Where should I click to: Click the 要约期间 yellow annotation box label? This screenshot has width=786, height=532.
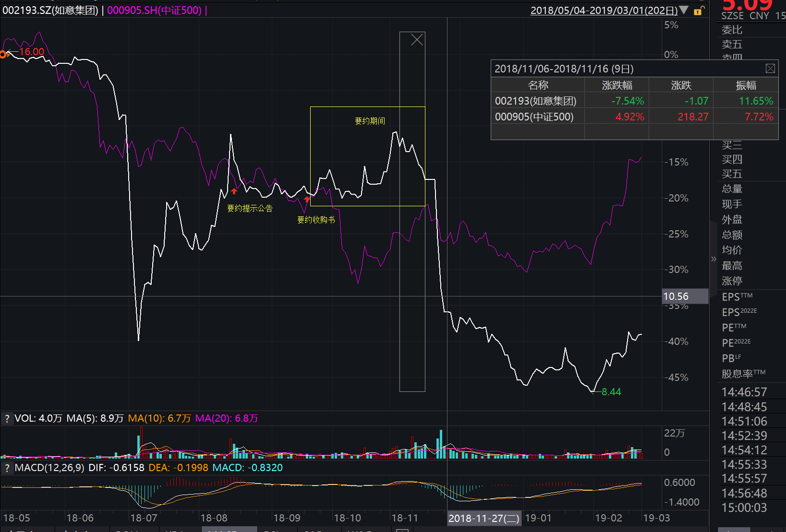pyautogui.click(x=370, y=121)
